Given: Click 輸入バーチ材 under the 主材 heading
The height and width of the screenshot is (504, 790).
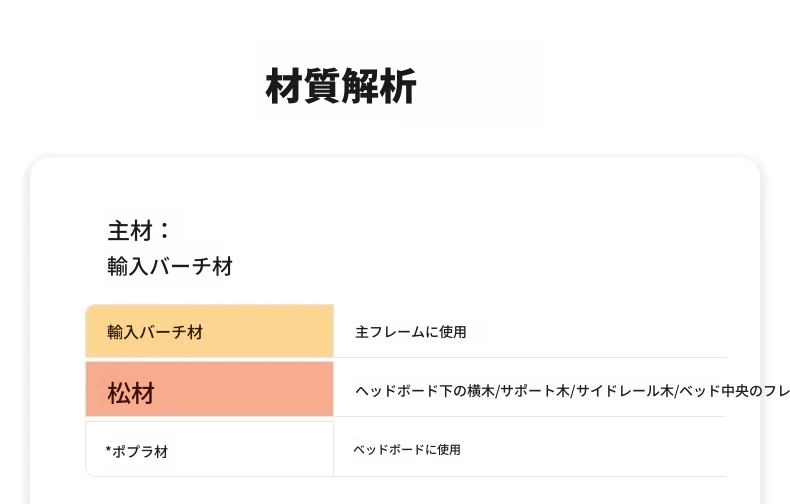Looking at the screenshot, I should [170, 267].
